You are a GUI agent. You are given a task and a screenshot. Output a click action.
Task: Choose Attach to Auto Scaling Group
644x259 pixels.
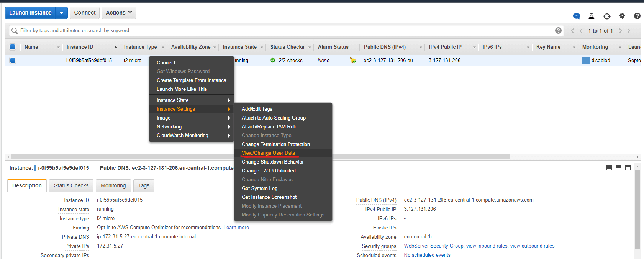pyautogui.click(x=283, y=118)
